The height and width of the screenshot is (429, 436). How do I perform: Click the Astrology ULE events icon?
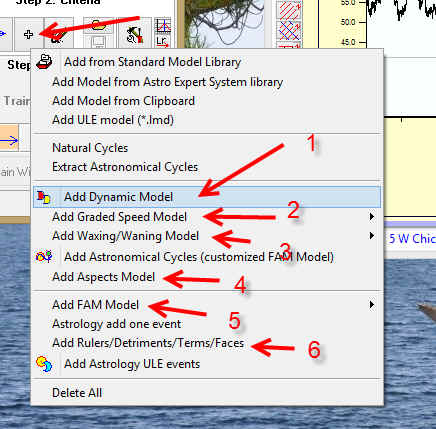pyautogui.click(x=44, y=364)
